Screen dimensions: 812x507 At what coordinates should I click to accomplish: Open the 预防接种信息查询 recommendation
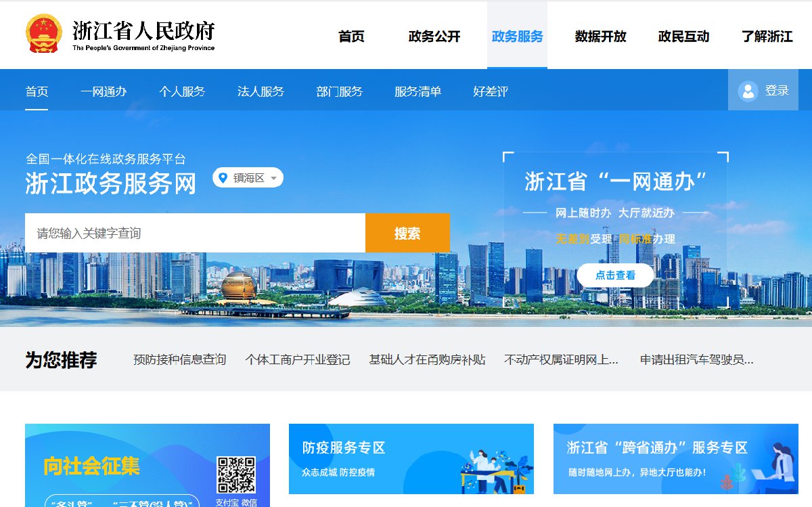(x=179, y=359)
